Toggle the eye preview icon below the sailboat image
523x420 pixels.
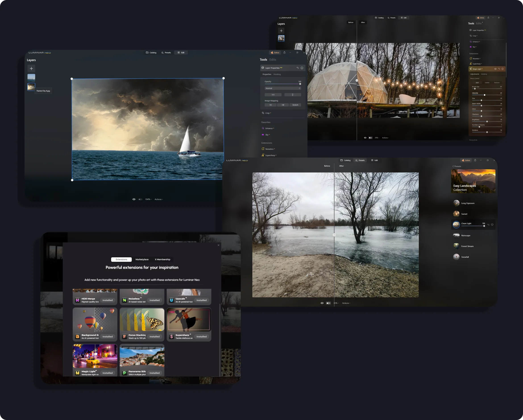click(x=134, y=199)
